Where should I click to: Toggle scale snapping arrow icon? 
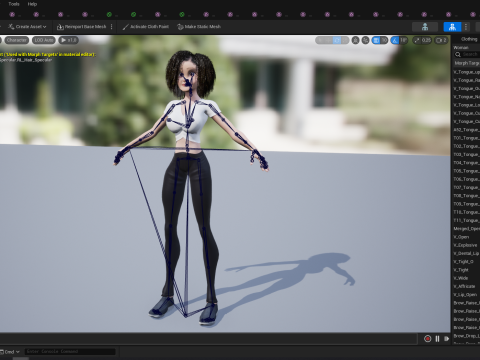click(417, 40)
